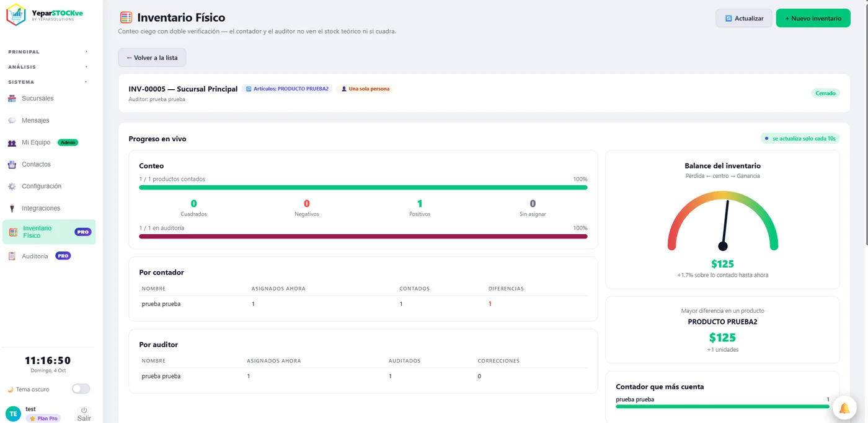Click the Una sola persona badge
868x423 pixels.
pyautogui.click(x=365, y=89)
